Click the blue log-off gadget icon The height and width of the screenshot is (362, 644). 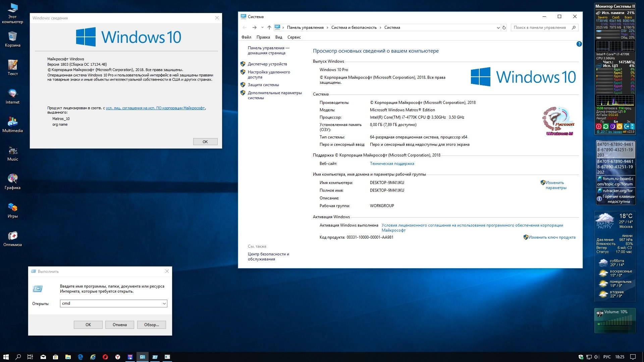point(627,126)
